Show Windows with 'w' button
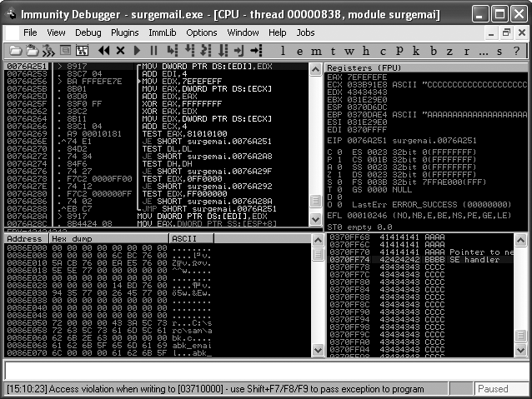The height and width of the screenshot is (399, 532). click(x=349, y=52)
